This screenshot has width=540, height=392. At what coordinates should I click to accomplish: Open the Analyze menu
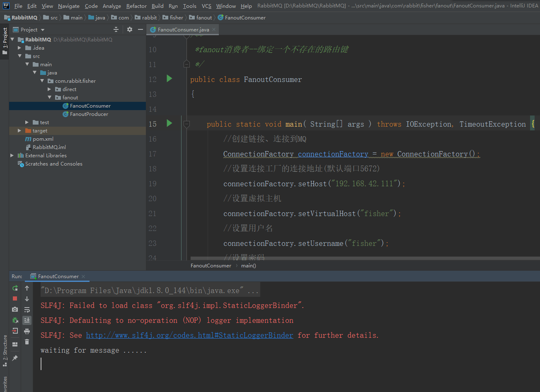(112, 6)
